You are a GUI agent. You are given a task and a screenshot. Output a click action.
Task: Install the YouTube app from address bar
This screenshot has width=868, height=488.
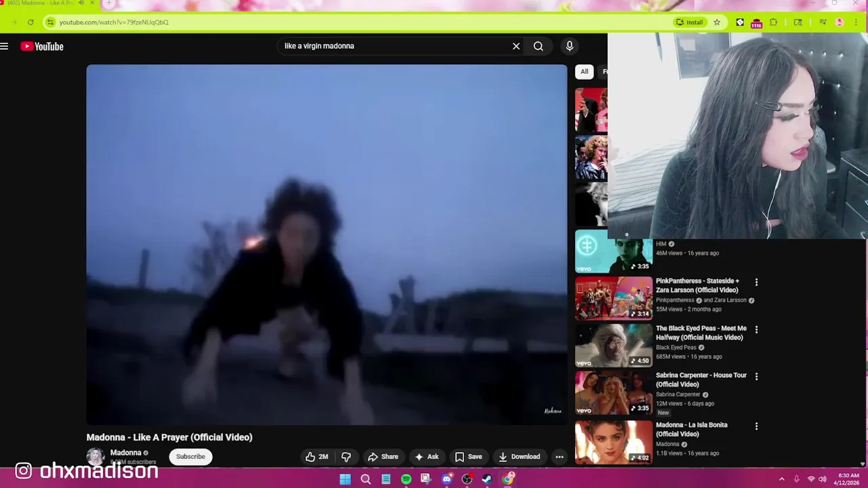[690, 22]
